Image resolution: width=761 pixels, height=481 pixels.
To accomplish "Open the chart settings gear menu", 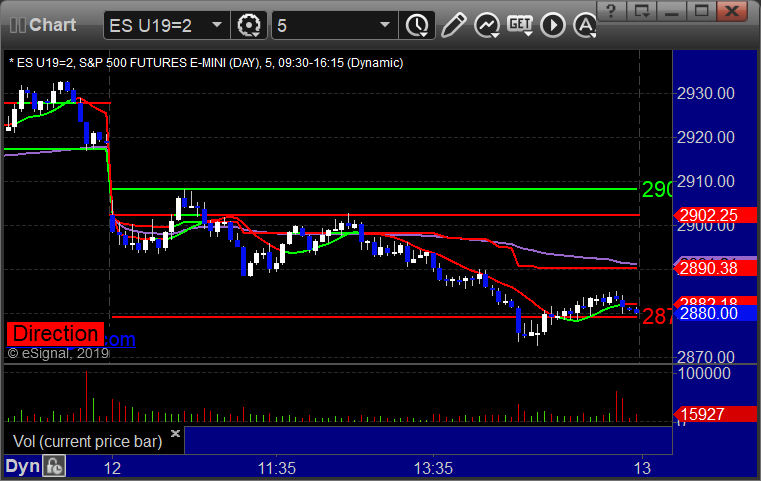I will point(248,25).
